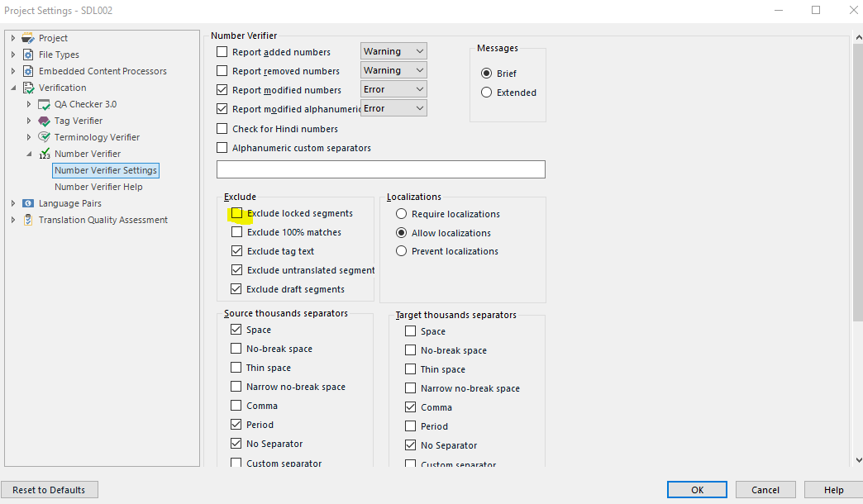
Task: Select the Number Verifier tree item
Action: (x=88, y=154)
